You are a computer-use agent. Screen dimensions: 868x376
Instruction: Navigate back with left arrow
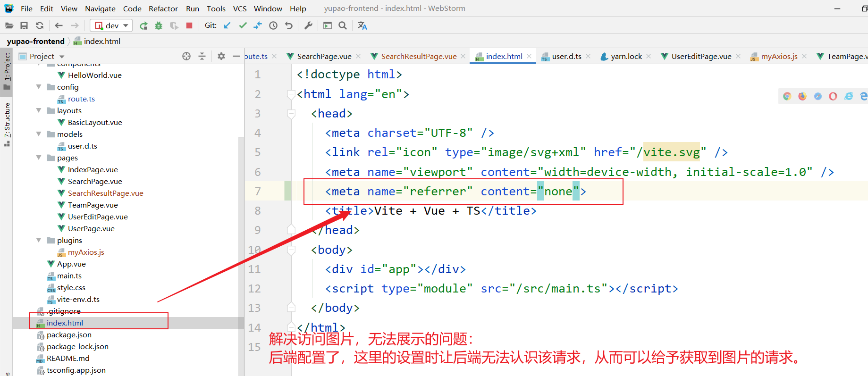[x=59, y=25]
